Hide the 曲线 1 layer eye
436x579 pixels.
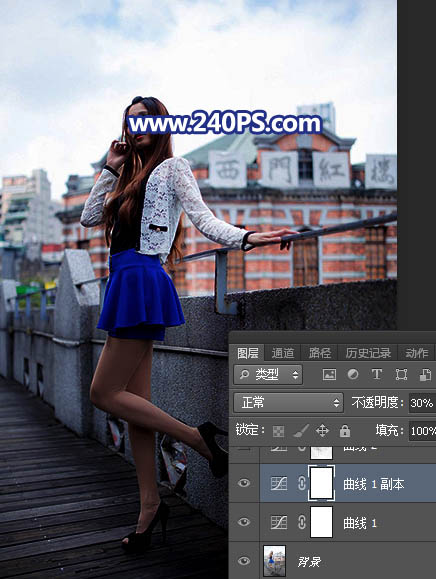coord(244,522)
